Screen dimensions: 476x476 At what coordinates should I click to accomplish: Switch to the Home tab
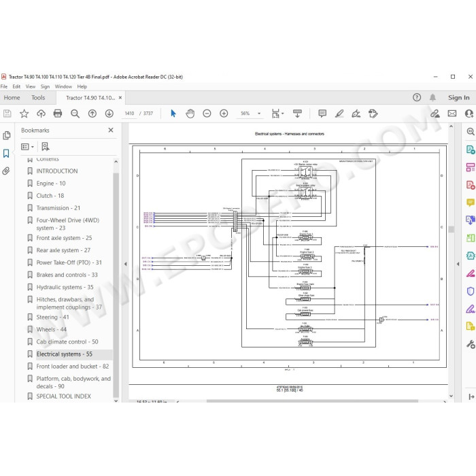[x=12, y=98]
